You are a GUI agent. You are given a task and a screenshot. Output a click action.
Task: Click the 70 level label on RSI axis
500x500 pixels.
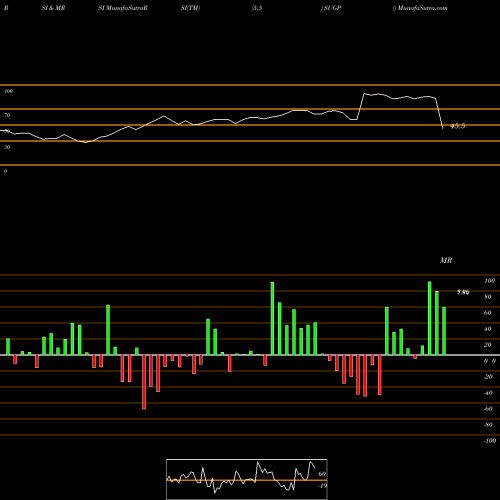pos(7,115)
